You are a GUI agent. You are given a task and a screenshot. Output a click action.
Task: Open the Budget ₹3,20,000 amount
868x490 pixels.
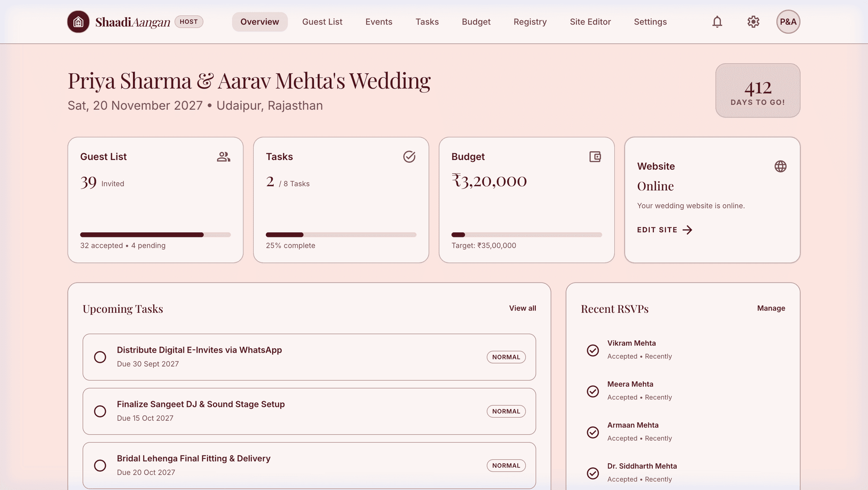489,181
